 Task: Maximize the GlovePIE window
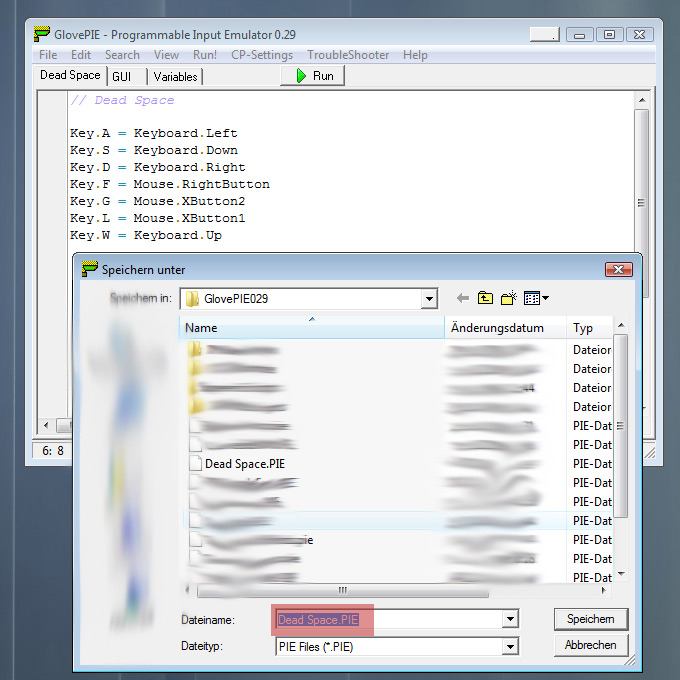tap(609, 35)
